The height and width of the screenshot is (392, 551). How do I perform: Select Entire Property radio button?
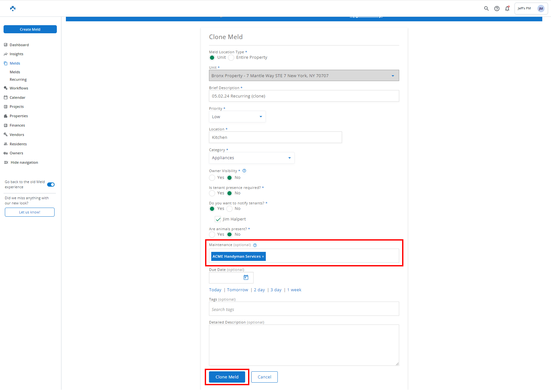(231, 57)
